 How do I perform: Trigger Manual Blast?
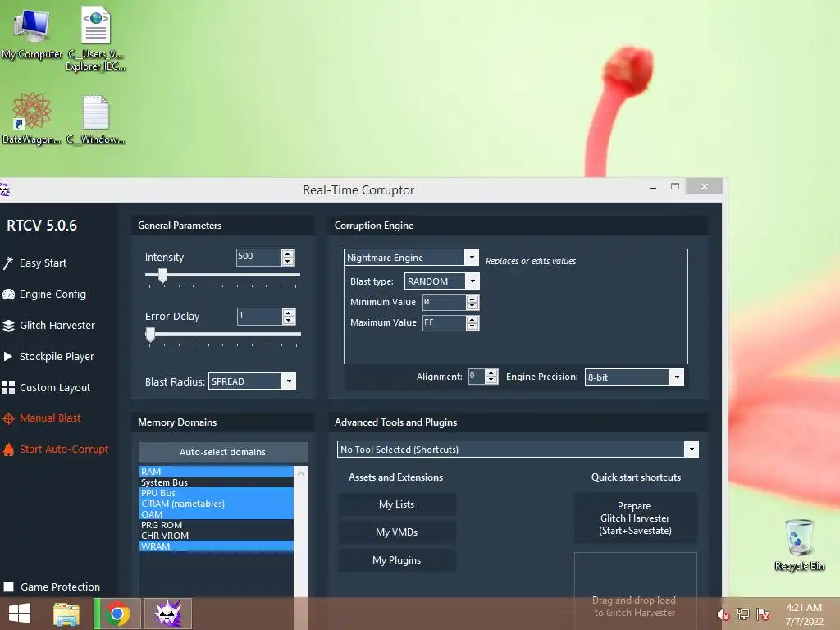click(50, 418)
